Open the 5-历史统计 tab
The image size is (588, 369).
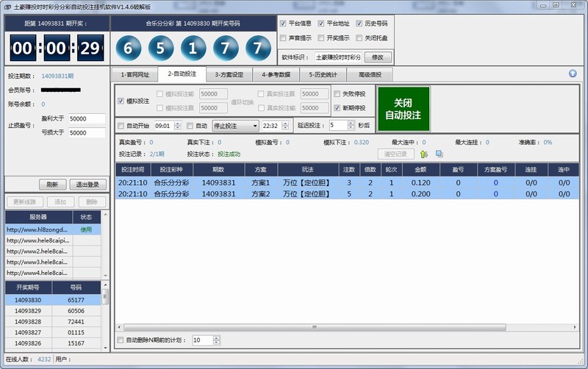click(x=323, y=74)
